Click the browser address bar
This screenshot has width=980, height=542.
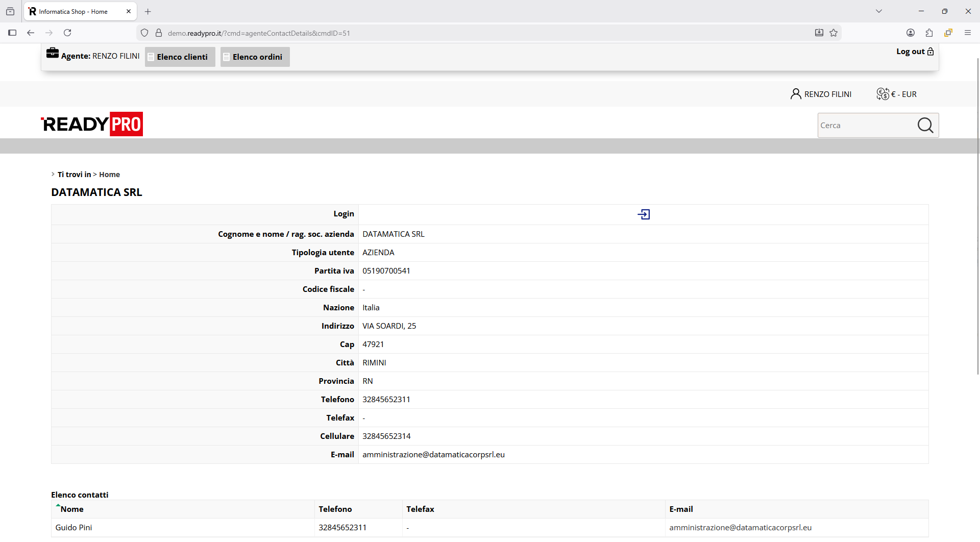487,33
